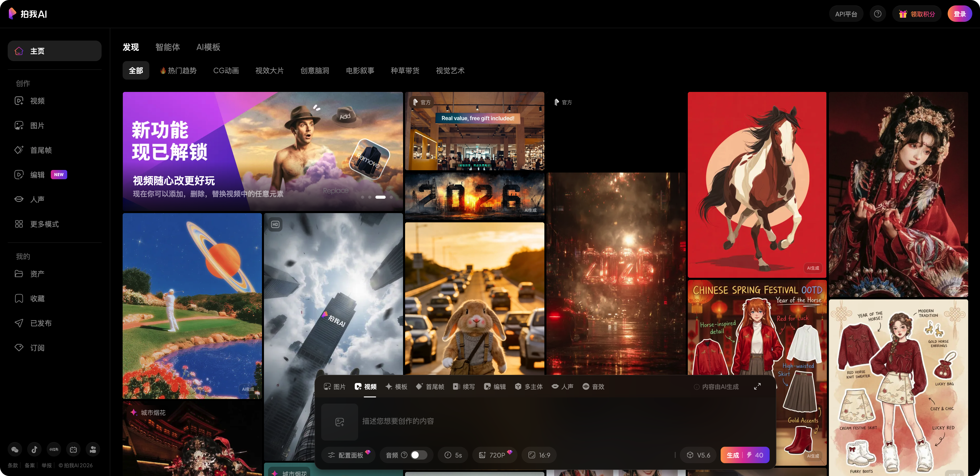
Task: Click the WeChat icon in sidebar footer
Action: click(x=15, y=449)
